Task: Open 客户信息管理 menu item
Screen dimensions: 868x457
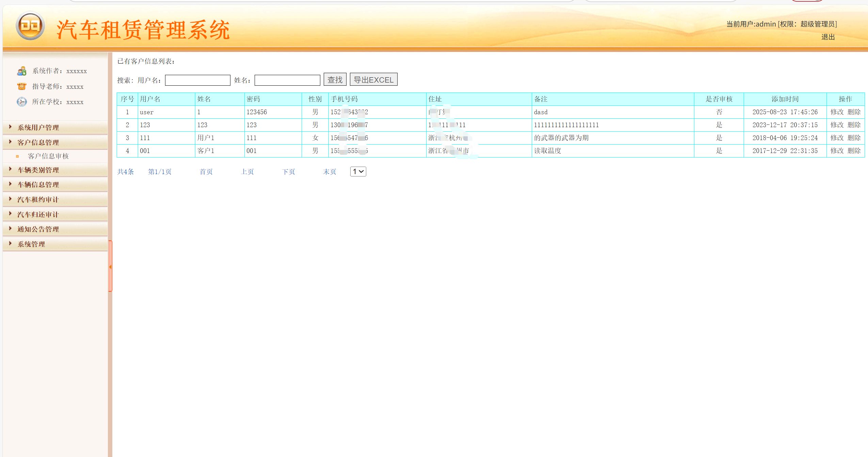Action: (x=38, y=142)
